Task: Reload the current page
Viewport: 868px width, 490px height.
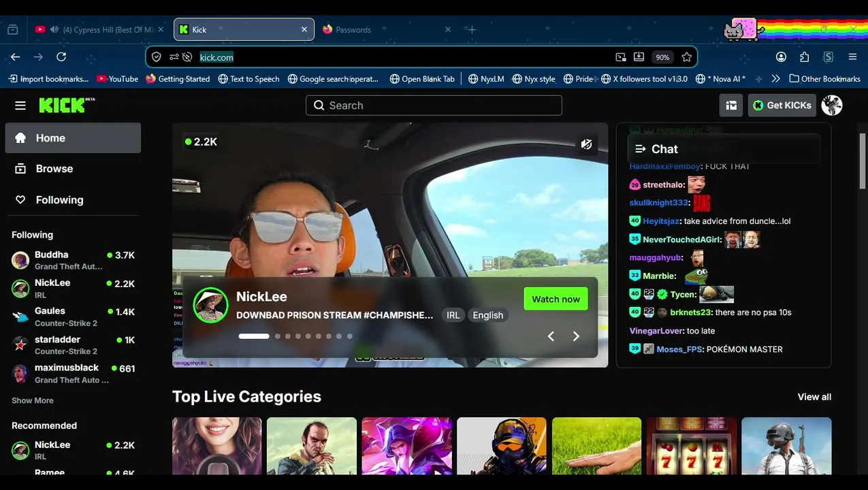Action: click(x=61, y=57)
